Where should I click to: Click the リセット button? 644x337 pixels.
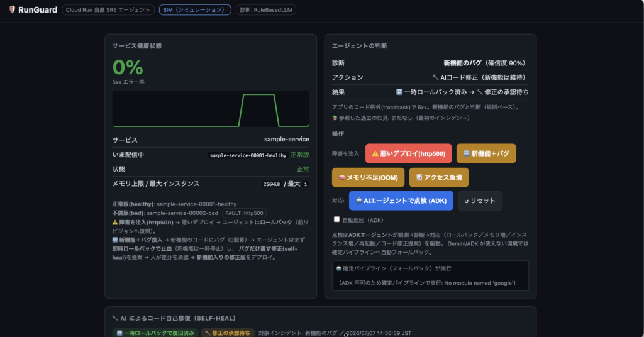point(480,201)
